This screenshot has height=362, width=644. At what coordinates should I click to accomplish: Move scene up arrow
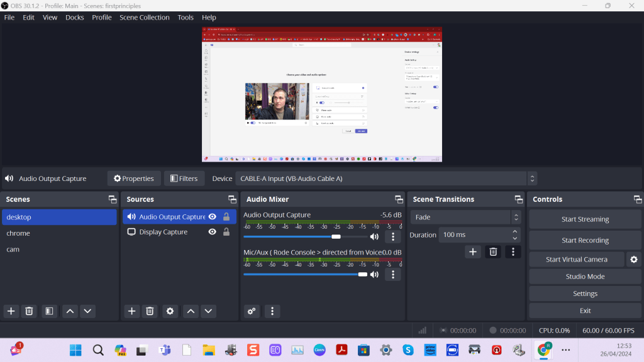70,311
